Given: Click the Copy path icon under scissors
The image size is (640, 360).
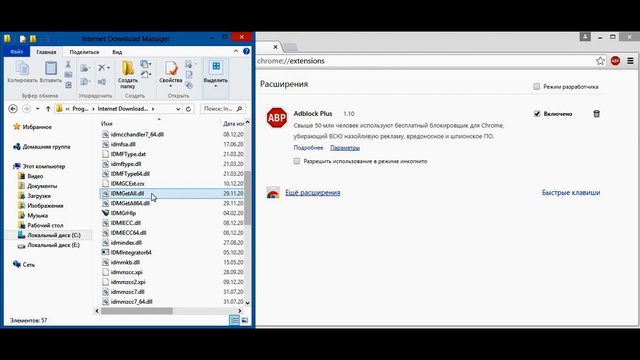Looking at the screenshot, I should 68,75.
